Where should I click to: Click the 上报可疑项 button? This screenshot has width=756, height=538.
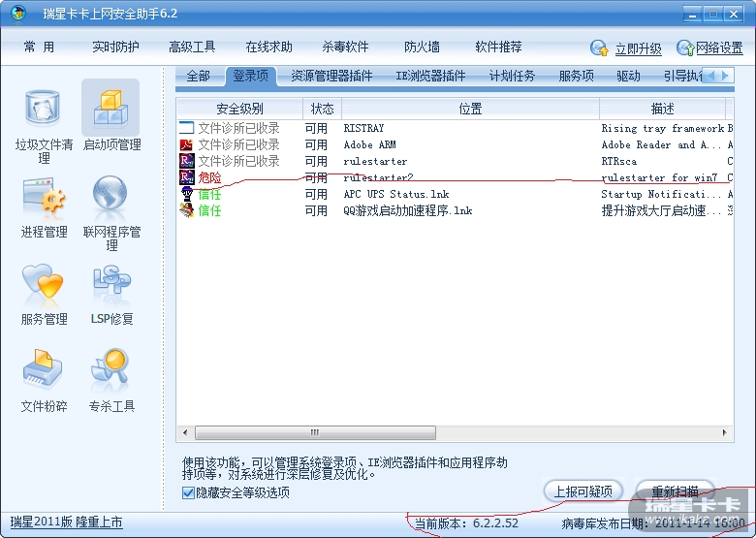coord(583,491)
